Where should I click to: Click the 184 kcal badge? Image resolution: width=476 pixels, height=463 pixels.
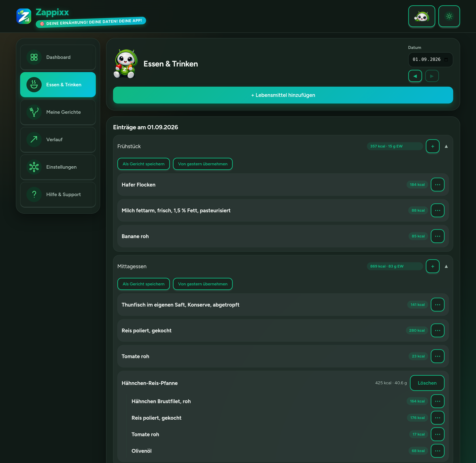tap(417, 185)
